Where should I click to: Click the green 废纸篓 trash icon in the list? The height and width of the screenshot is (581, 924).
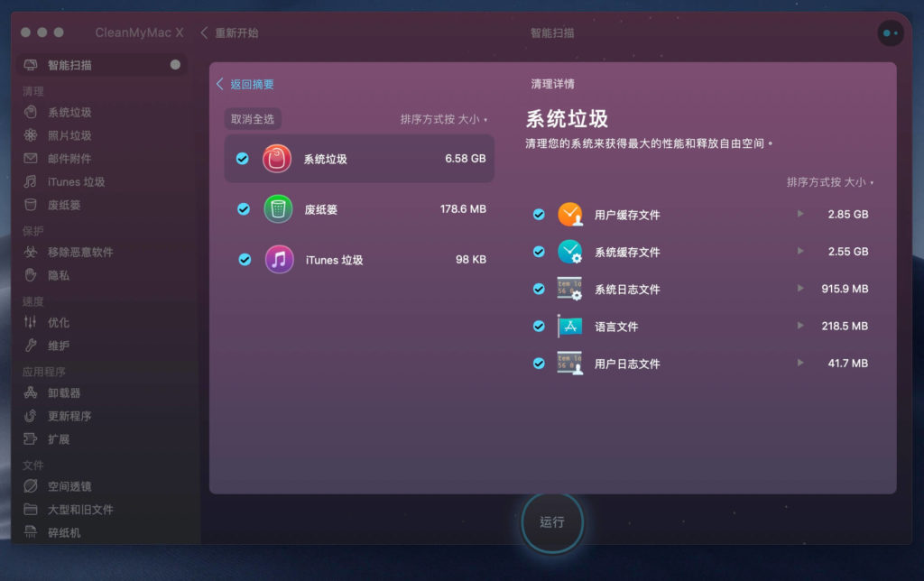278,208
